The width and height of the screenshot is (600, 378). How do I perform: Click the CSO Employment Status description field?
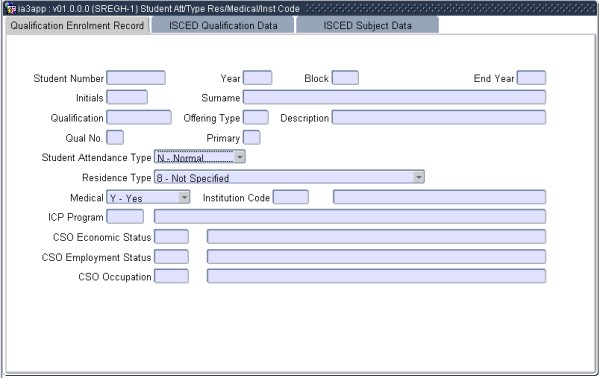377,257
